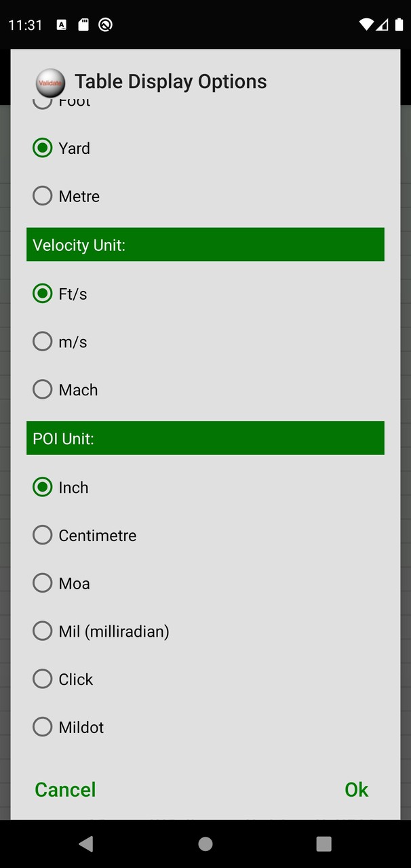This screenshot has height=868, width=411.
Task: Tap the screen recording status icon
Action: [x=105, y=24]
